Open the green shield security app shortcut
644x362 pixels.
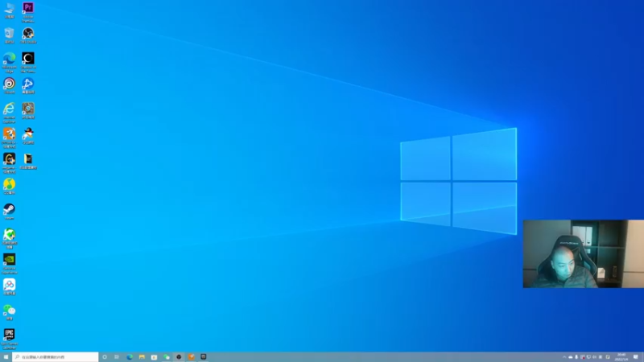9,239
